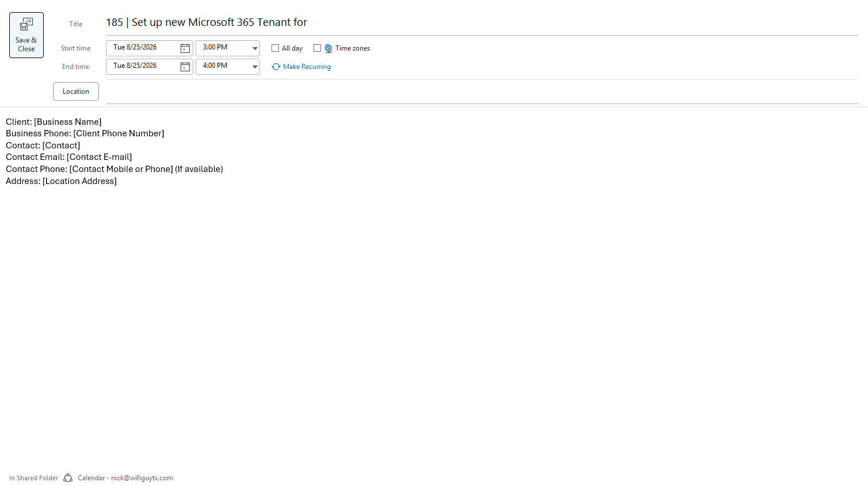Edit the event title field

tap(482, 22)
